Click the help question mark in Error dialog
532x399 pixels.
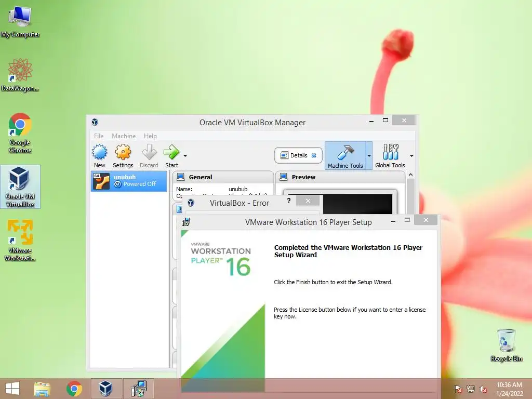(289, 201)
